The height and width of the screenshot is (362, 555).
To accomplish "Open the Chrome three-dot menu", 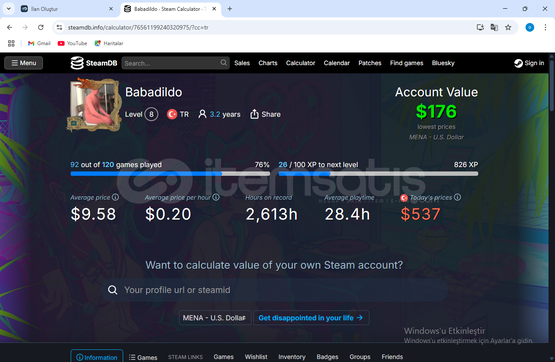I will [x=545, y=27].
